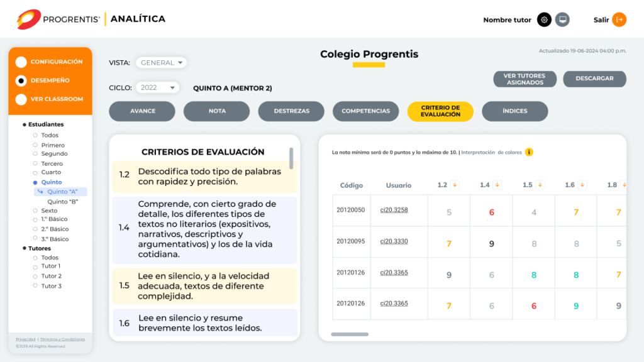
Task: Click the criteria list vertical scrollbar
Action: point(291,158)
